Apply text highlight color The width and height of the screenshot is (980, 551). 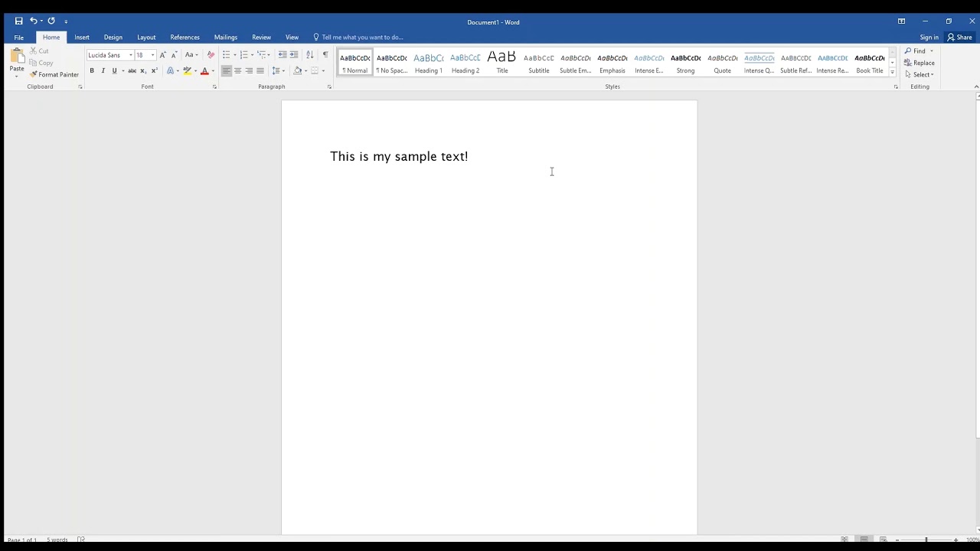click(x=187, y=71)
